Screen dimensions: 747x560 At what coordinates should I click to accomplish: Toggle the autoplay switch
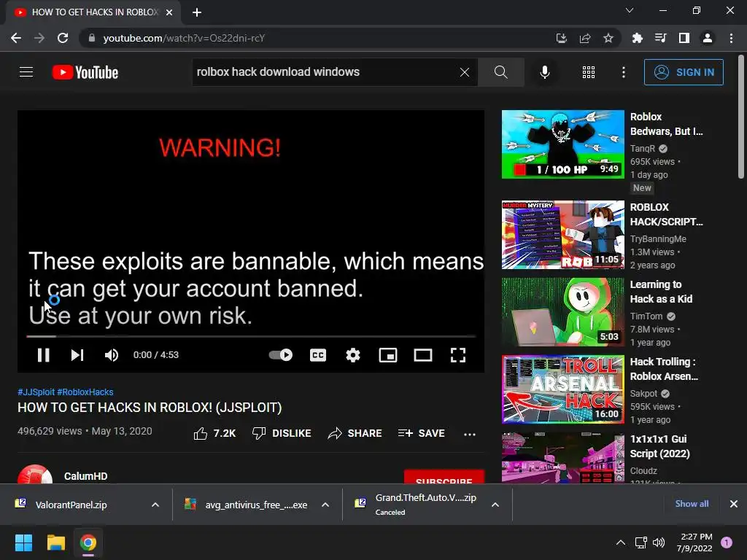(x=281, y=355)
